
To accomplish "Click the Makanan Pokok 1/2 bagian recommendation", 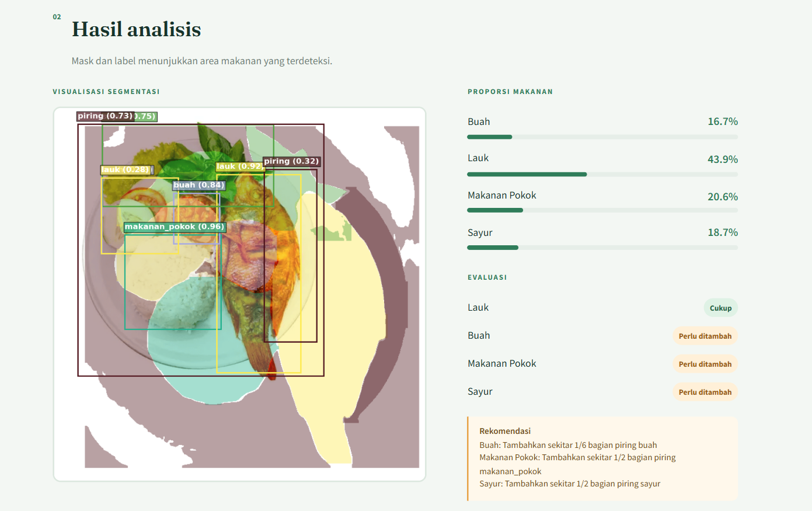I will coord(577,464).
